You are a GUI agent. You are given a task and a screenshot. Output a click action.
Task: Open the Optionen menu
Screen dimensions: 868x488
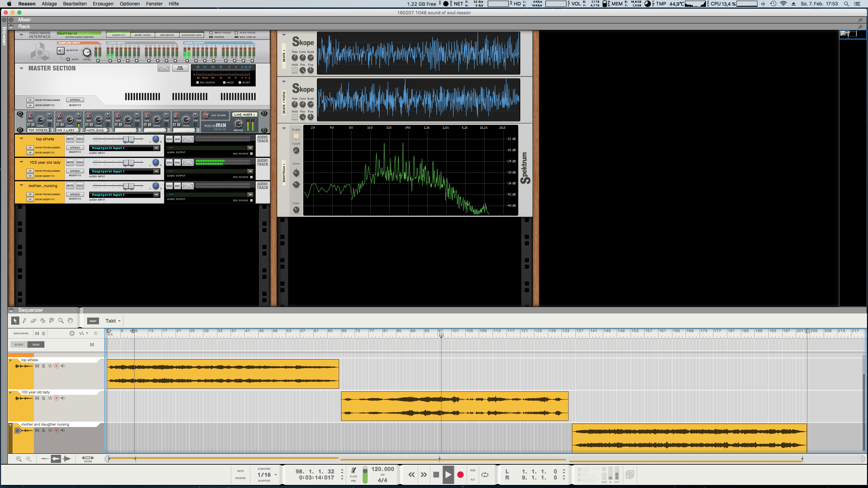point(130,4)
